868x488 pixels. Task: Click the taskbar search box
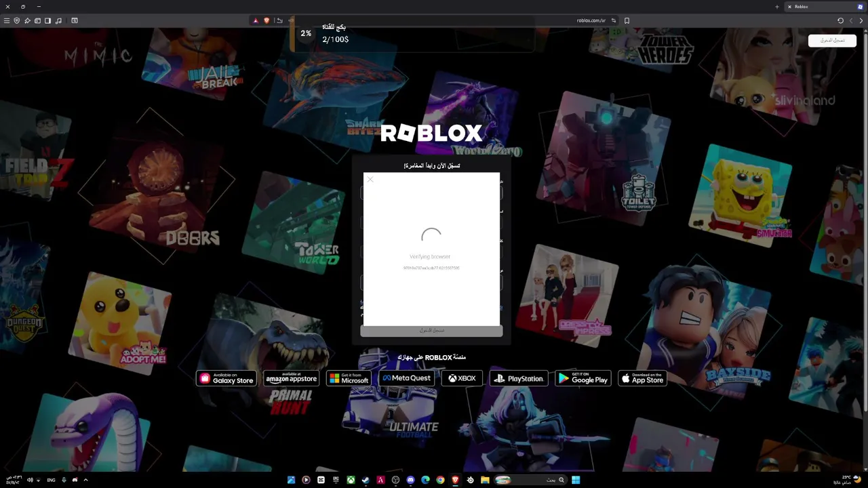[530, 480]
